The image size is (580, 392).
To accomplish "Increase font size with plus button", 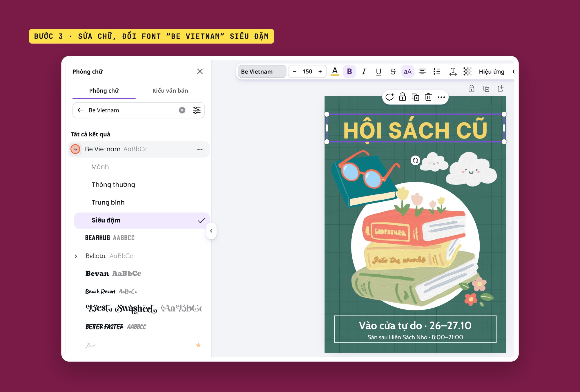I will coord(320,72).
